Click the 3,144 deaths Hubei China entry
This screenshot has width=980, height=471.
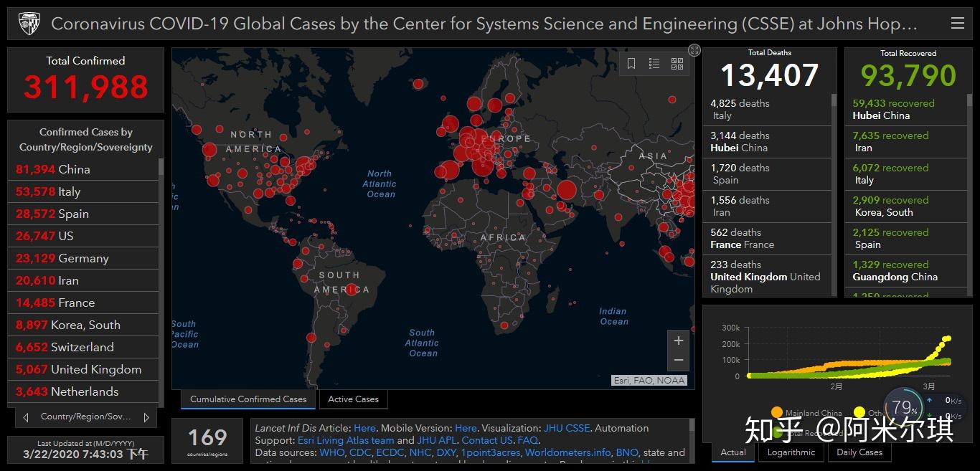768,142
